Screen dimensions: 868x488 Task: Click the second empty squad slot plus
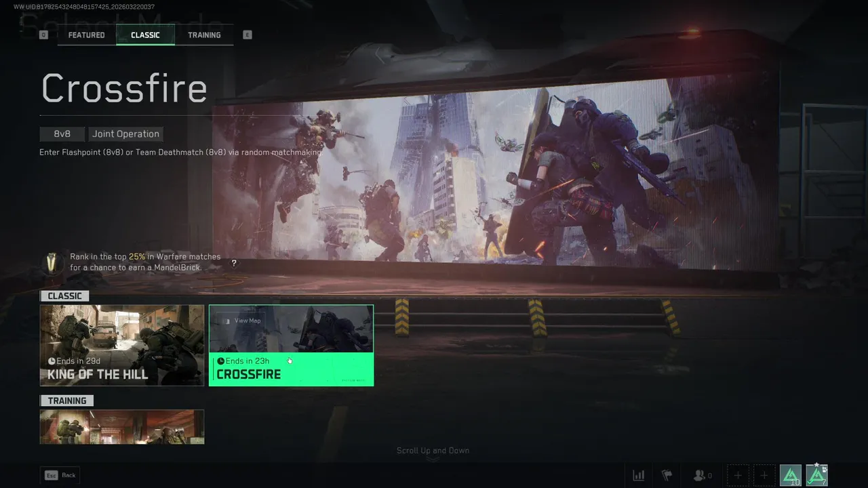click(764, 476)
